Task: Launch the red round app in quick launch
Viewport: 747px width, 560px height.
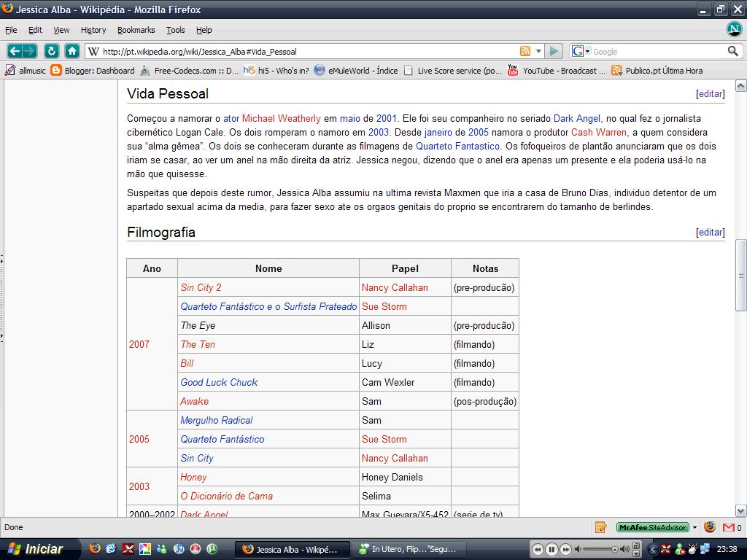Action: click(x=196, y=548)
